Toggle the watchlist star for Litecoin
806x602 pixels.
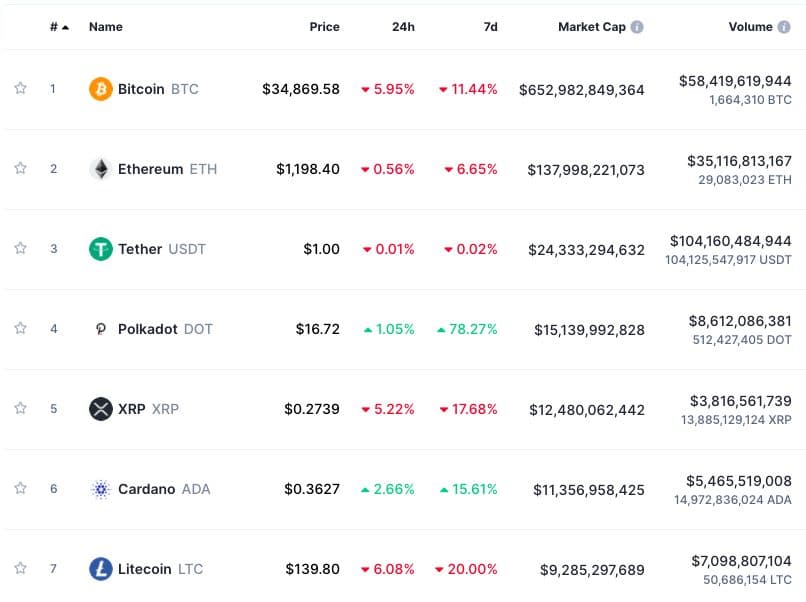[21, 568]
